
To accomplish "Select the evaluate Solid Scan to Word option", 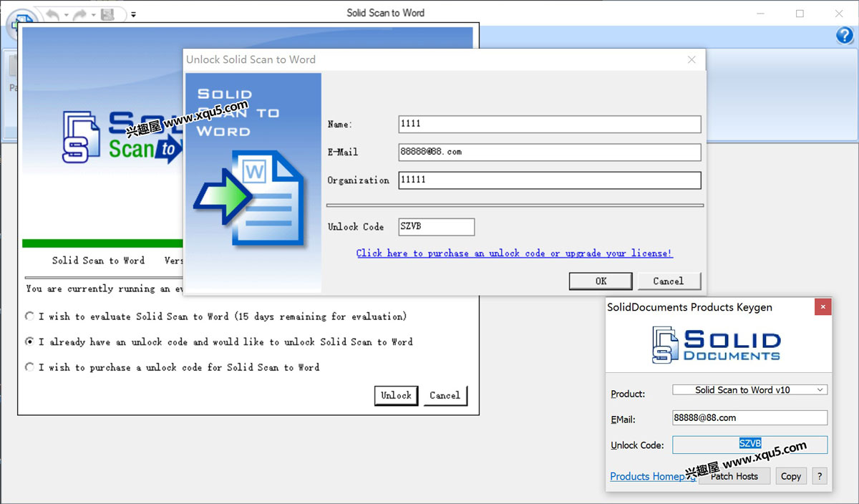I will 215,316.
